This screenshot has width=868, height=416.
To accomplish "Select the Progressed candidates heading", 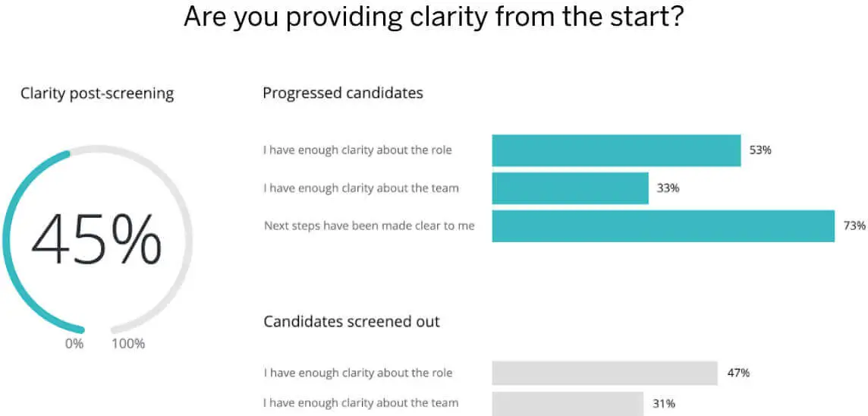I will (x=343, y=93).
